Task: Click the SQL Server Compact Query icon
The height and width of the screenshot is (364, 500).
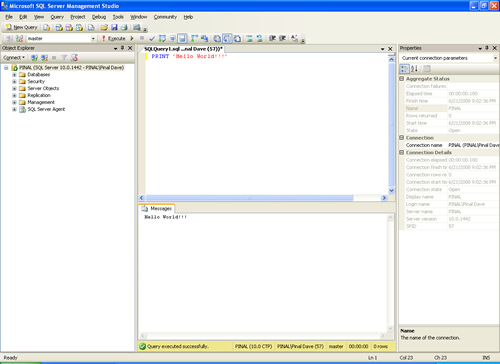Action: [x=91, y=27]
